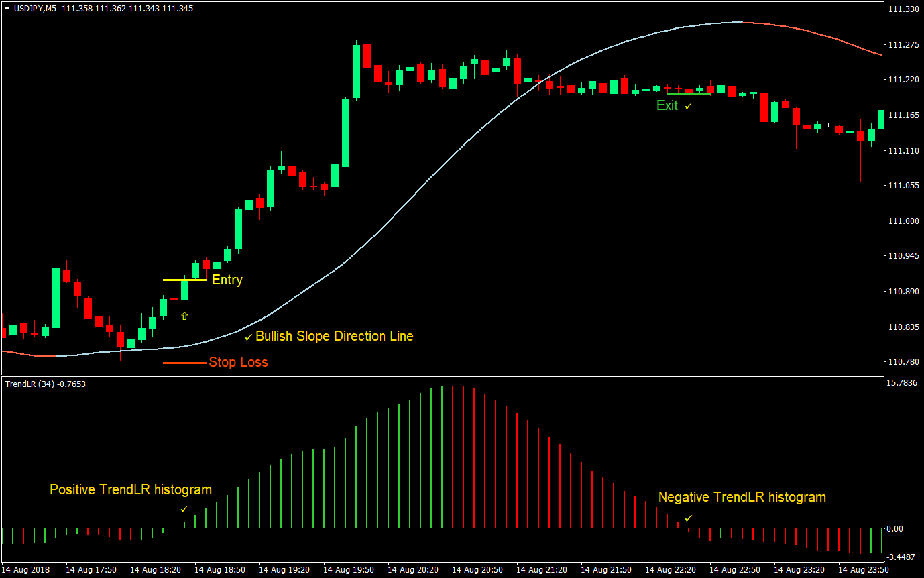Image resolution: width=924 pixels, height=578 pixels.
Task: Click the checkmark under Positive TrendLR histogram label
Action: (x=186, y=508)
